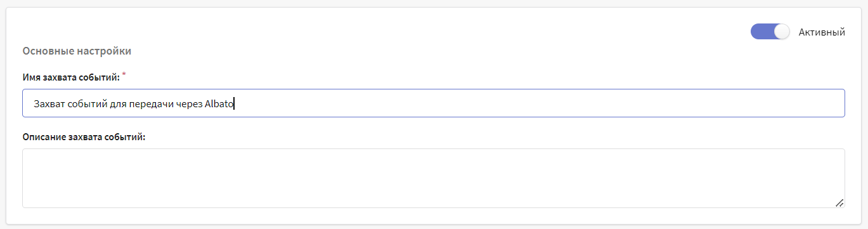
Task: Click the white knob of the Активный switch
Action: click(x=782, y=32)
